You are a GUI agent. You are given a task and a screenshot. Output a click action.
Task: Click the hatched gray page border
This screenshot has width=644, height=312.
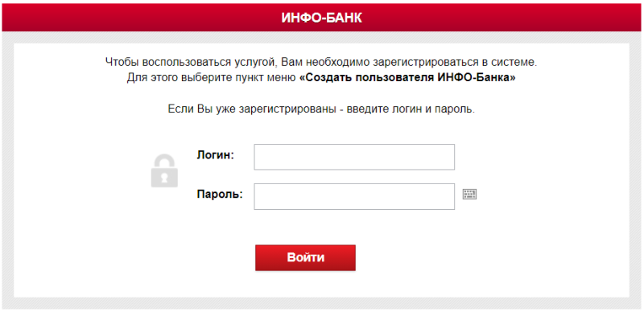[7, 164]
